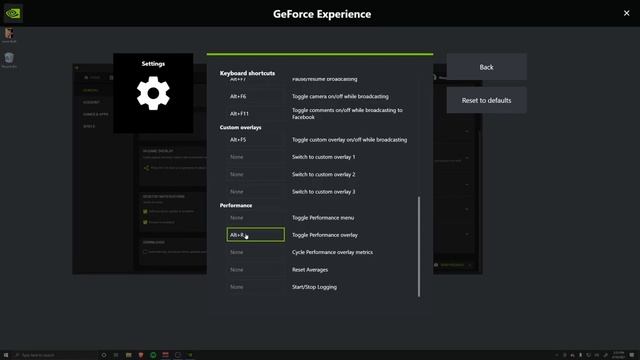Screen dimensions: 640x360
Task: Click the NVIDIA logo in the overlay header
Action: pyautogui.click(x=13, y=13)
